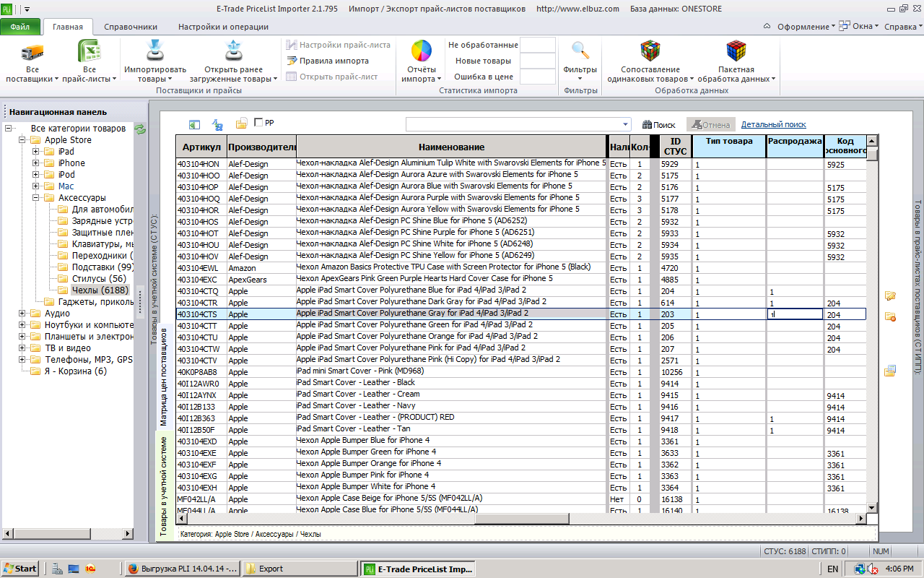924x578 pixels.
Task: Open the Export folder in taskbar
Action: (x=300, y=569)
